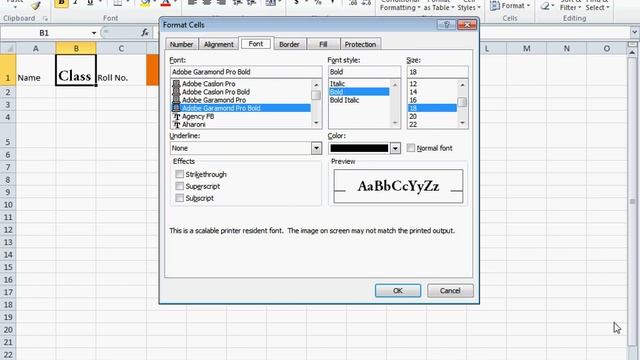Open the font Color dropdown arrow
640x360 pixels.
click(395, 148)
